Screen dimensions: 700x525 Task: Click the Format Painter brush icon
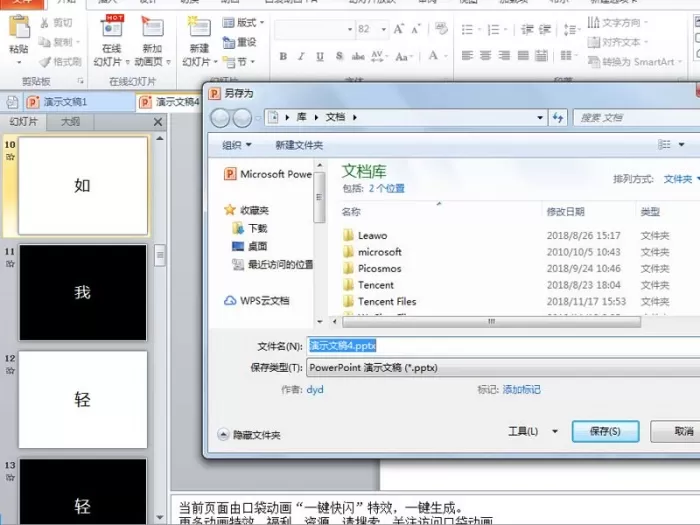tap(45, 62)
